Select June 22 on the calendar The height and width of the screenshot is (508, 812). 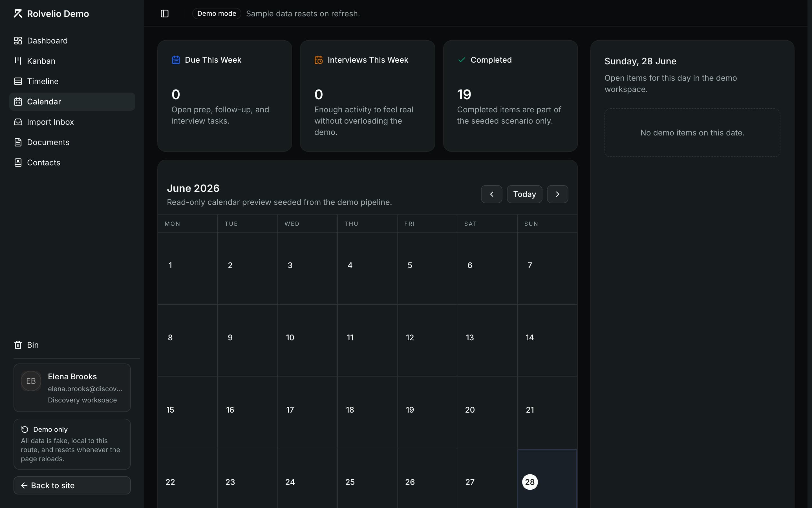tap(187, 479)
